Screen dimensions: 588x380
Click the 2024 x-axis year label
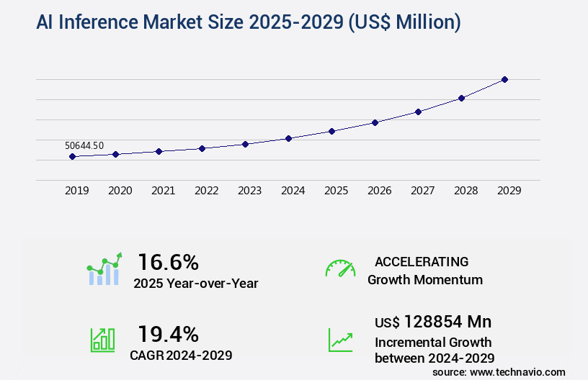tap(293, 191)
